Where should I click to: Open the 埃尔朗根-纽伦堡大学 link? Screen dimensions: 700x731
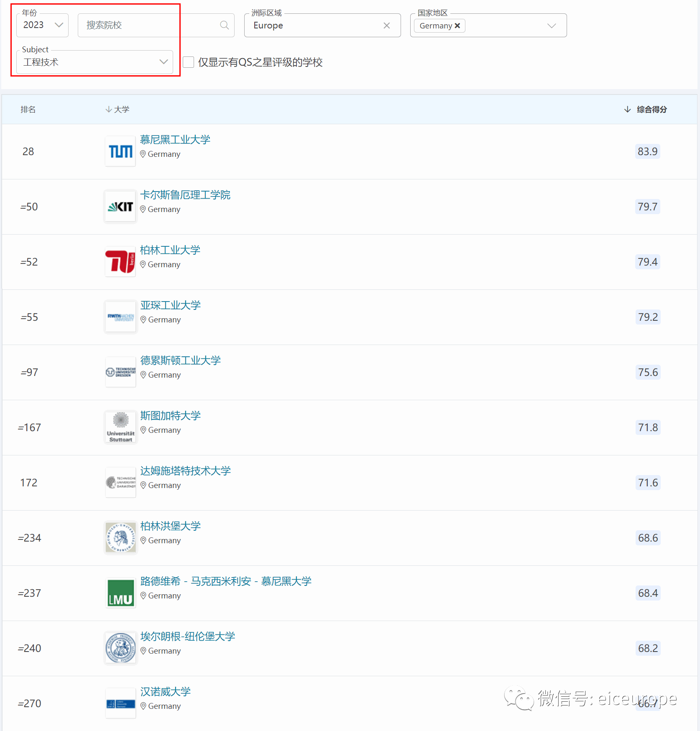(x=187, y=636)
